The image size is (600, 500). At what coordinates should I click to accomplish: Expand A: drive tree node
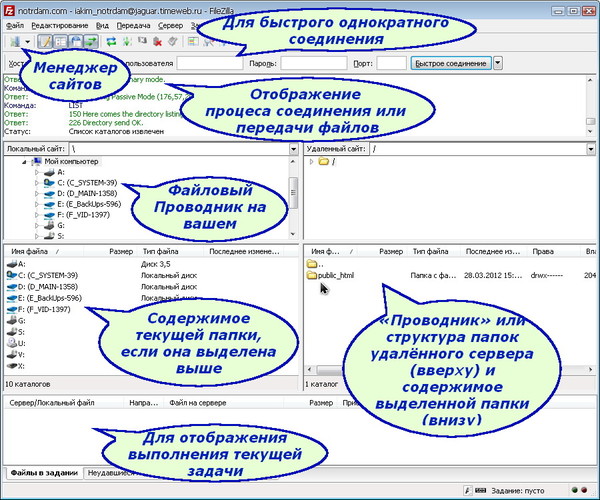click(37, 172)
